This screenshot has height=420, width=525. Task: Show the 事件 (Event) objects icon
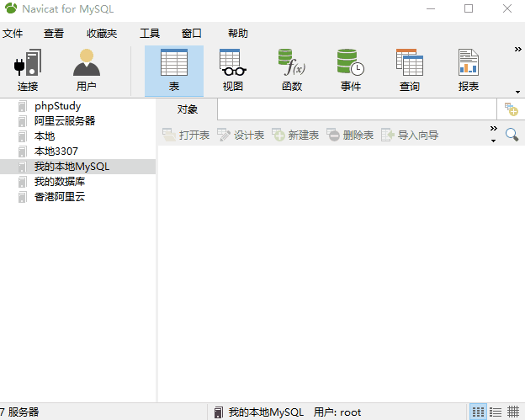click(351, 71)
